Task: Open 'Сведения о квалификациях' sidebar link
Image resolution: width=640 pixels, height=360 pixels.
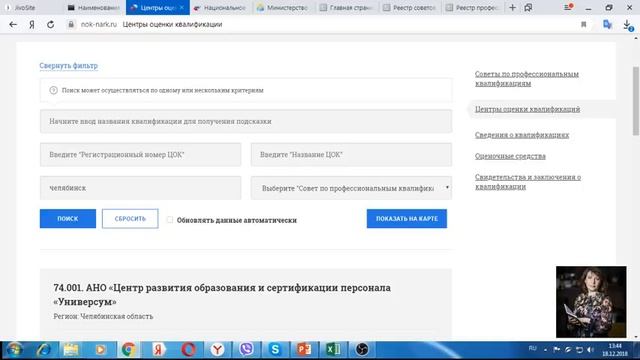Action: click(x=522, y=135)
